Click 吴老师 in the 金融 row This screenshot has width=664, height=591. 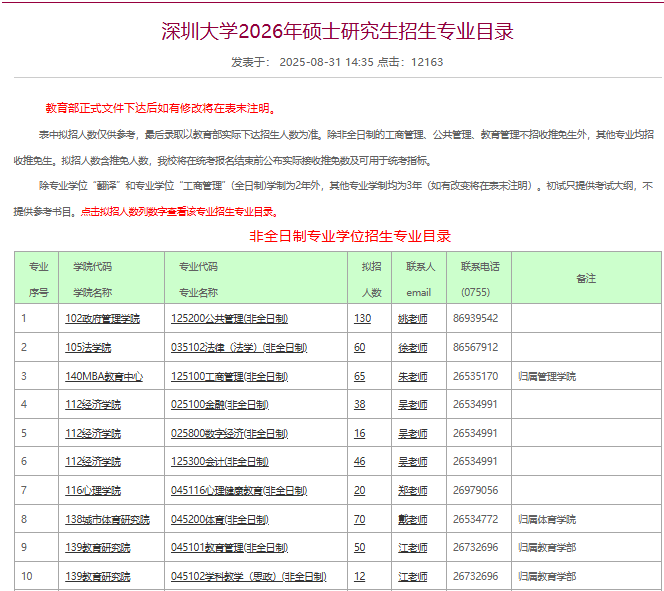coord(412,404)
